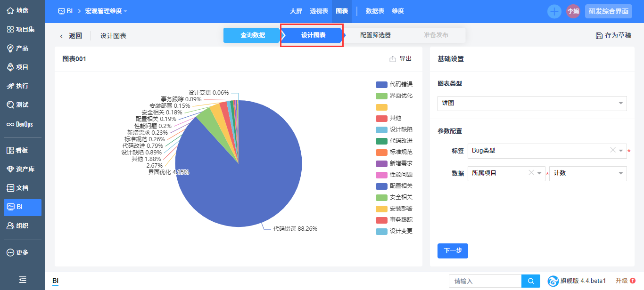Collapse the sidebar with bottom menu icon
This screenshot has height=290, width=644.
(23, 280)
